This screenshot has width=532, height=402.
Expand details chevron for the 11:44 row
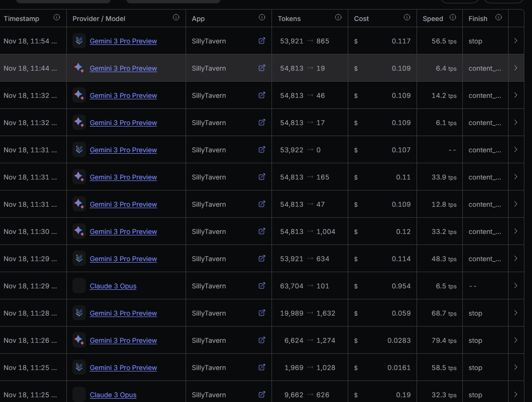pyautogui.click(x=516, y=68)
